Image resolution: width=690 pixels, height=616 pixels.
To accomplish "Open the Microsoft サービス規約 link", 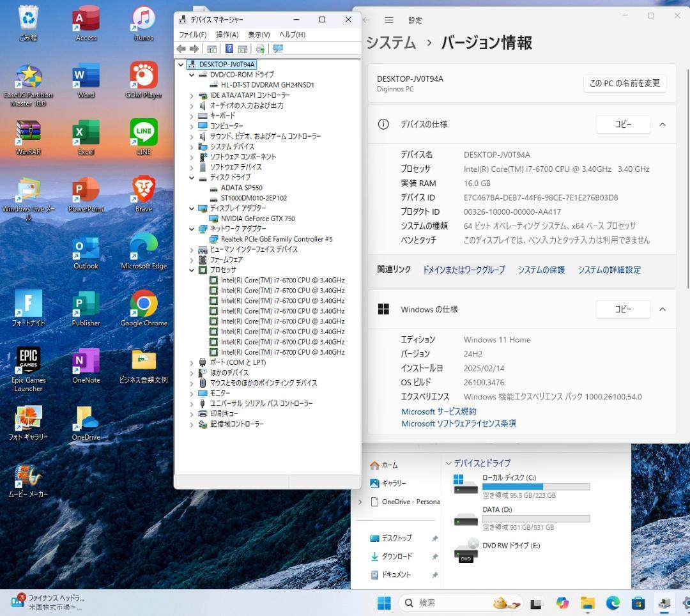I will (439, 412).
